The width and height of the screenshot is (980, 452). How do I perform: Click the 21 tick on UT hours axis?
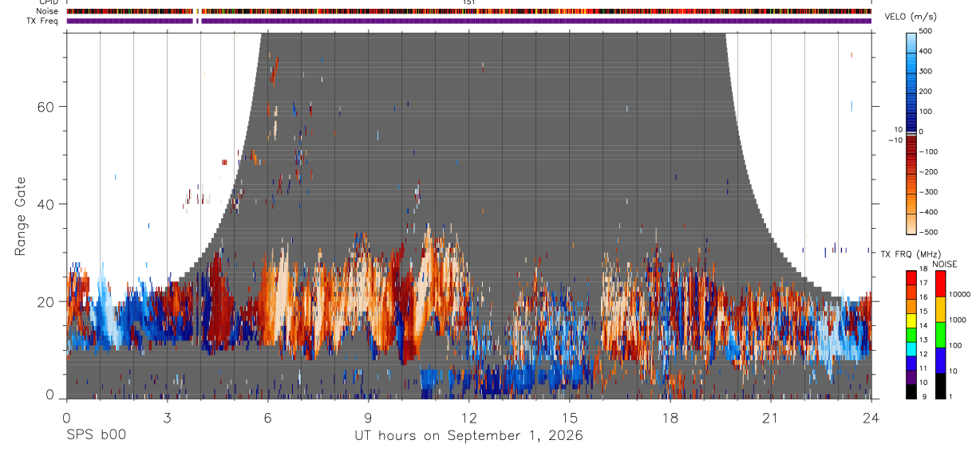tap(770, 417)
